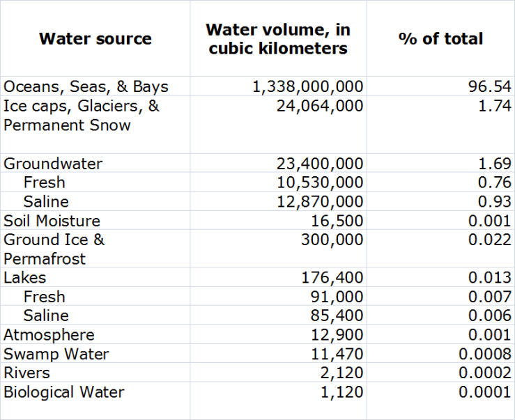
Task: Click the Ground Ice & Permafrost cell
Action: (x=95, y=249)
